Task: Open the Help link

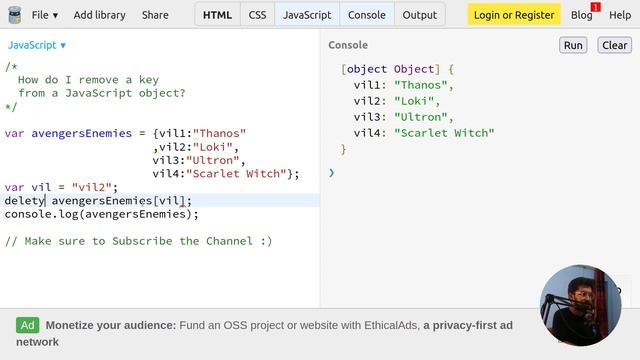Action: pos(620,15)
